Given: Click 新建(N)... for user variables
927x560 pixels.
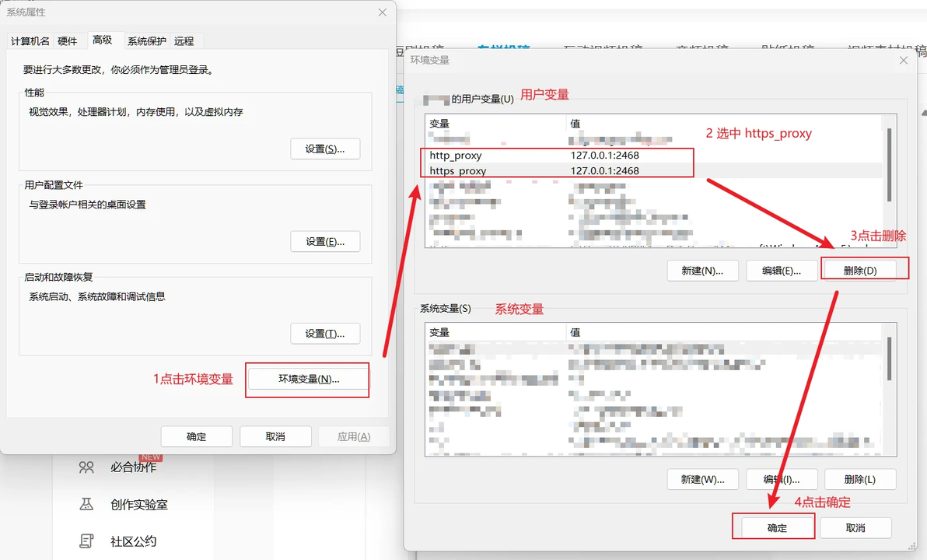Looking at the screenshot, I should click(702, 271).
